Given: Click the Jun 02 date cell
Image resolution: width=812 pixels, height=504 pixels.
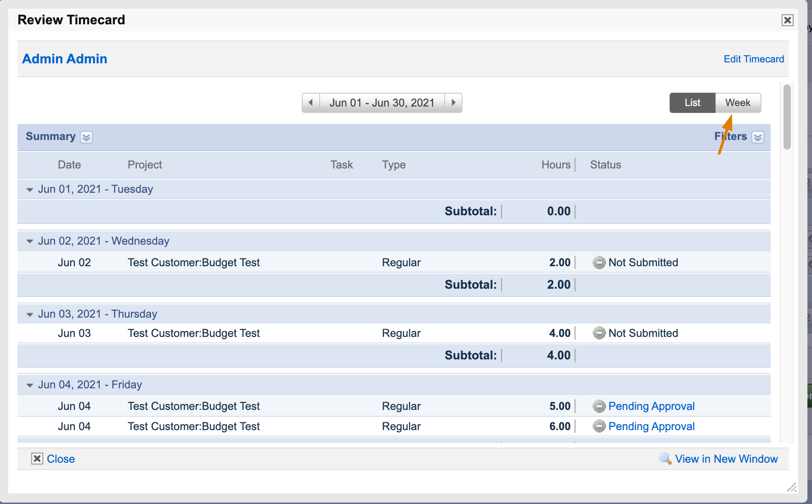Looking at the screenshot, I should [x=74, y=263].
